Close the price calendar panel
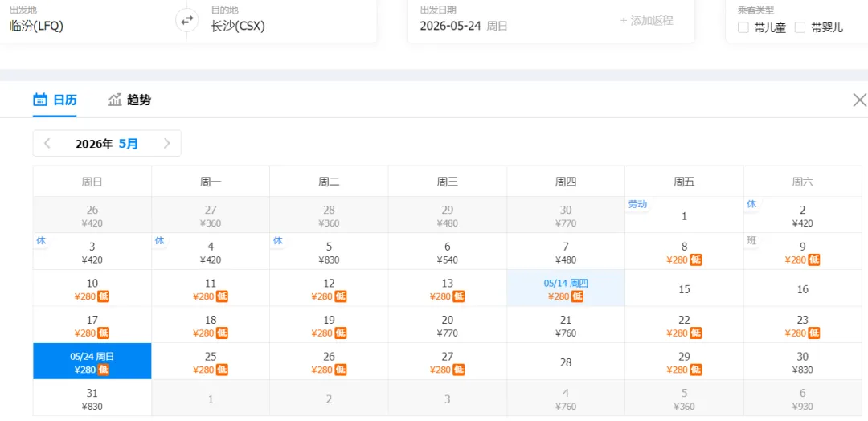Viewport: 868px width, 421px height. click(859, 100)
